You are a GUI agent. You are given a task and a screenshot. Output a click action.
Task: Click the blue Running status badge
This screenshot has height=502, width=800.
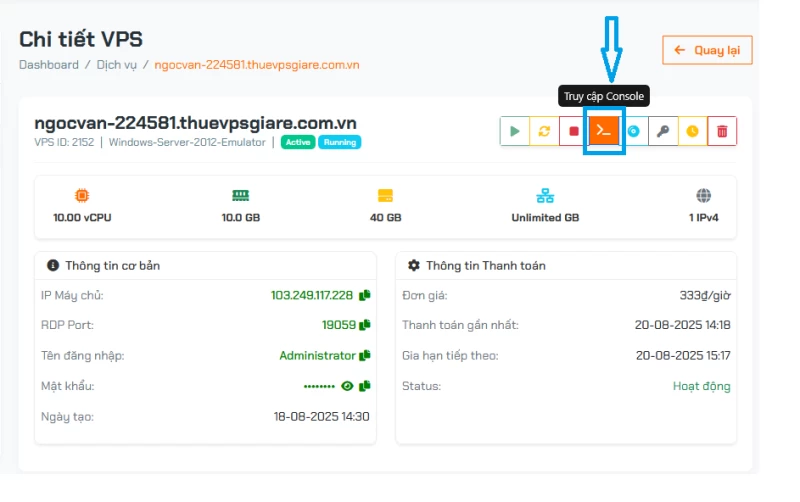(x=340, y=142)
